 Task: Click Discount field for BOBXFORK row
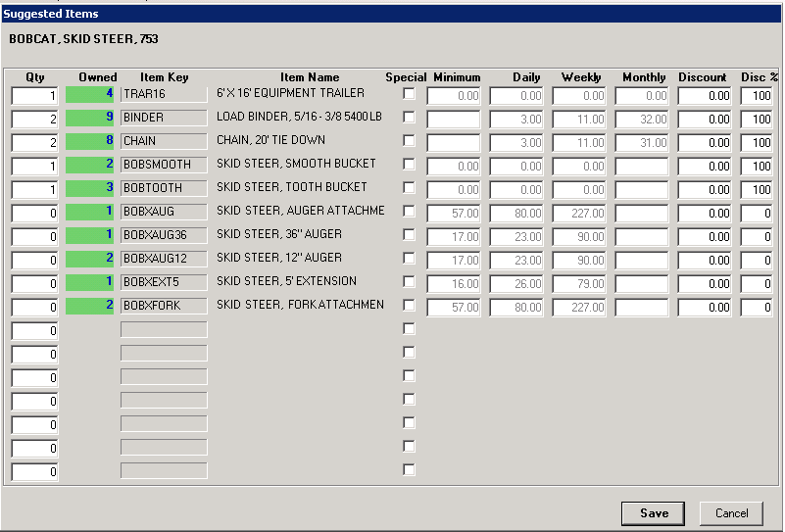(x=705, y=308)
